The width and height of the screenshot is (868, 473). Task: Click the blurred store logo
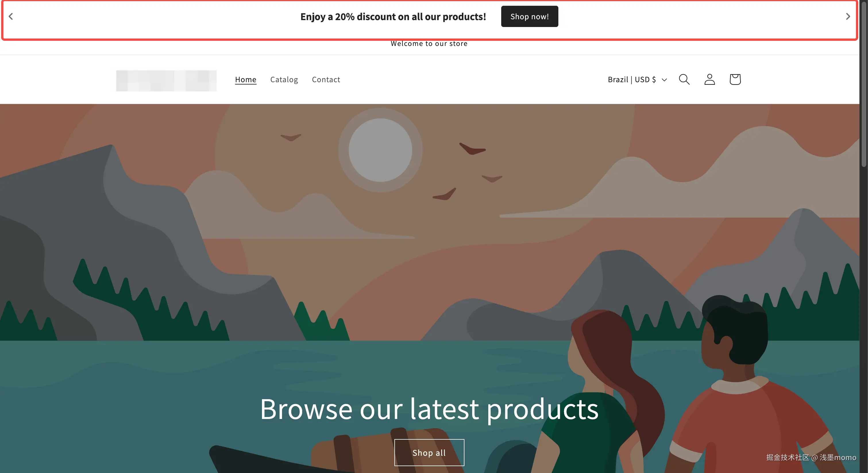pyautogui.click(x=166, y=80)
